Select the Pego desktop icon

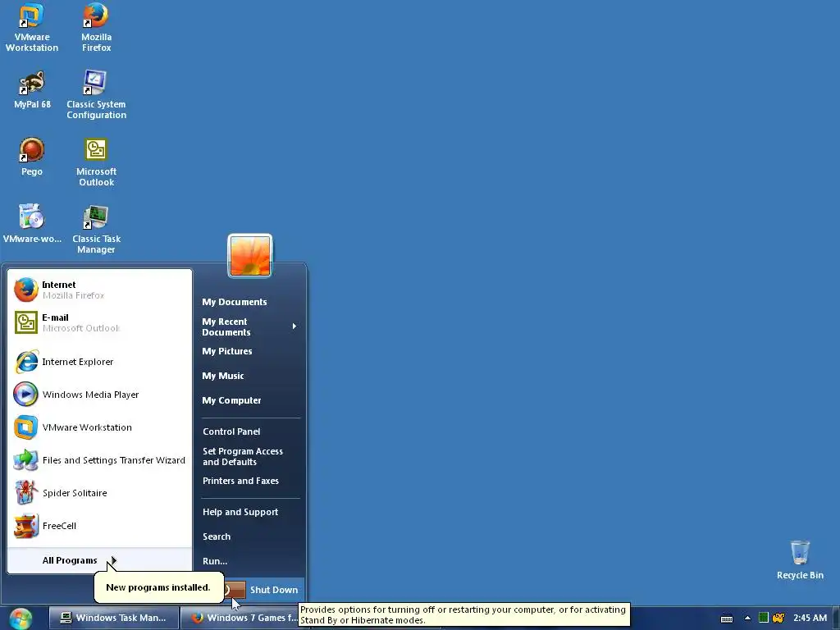click(32, 157)
